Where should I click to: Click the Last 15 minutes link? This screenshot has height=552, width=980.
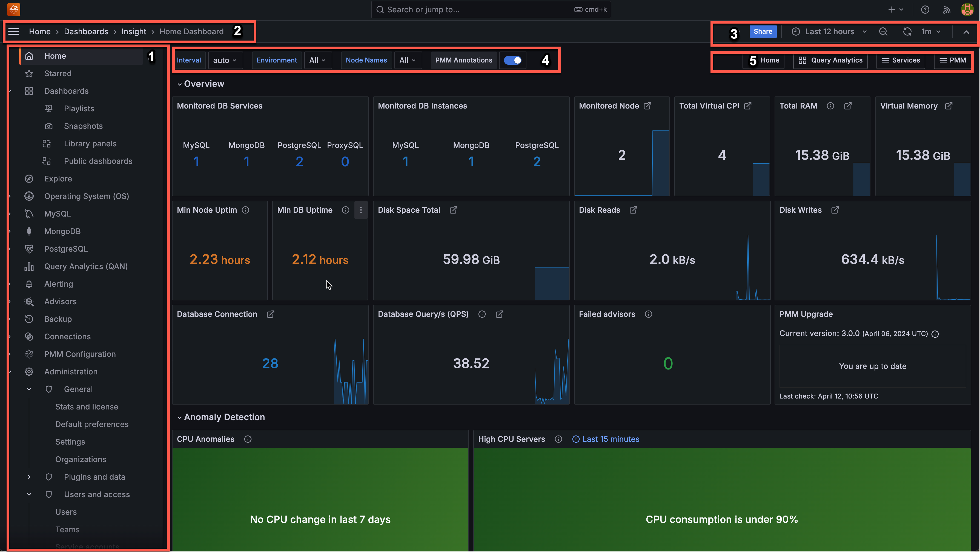(606, 439)
